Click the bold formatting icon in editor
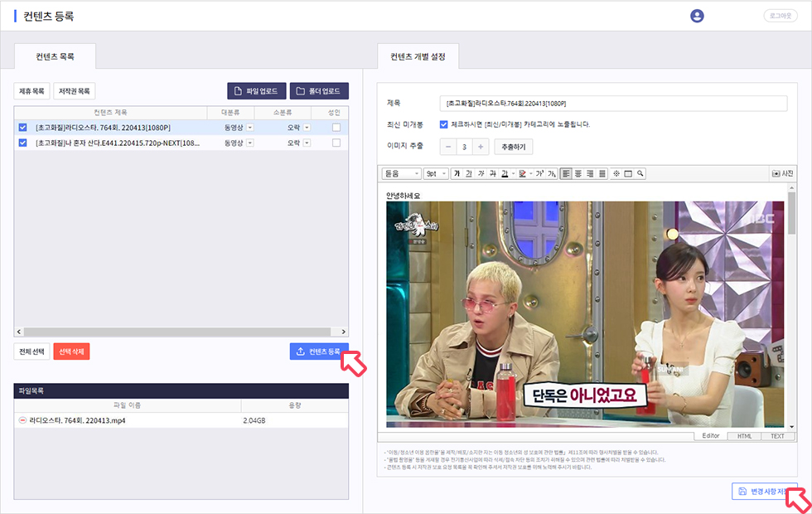 pyautogui.click(x=457, y=173)
